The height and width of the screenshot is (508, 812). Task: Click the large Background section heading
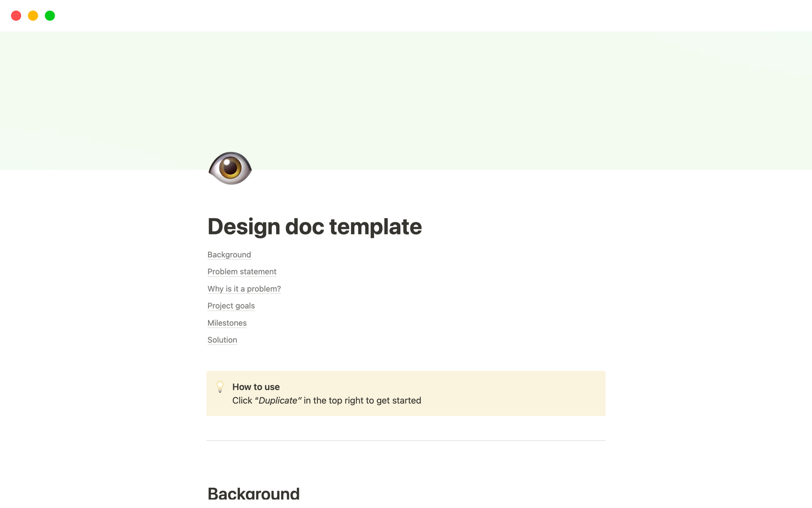(x=253, y=494)
